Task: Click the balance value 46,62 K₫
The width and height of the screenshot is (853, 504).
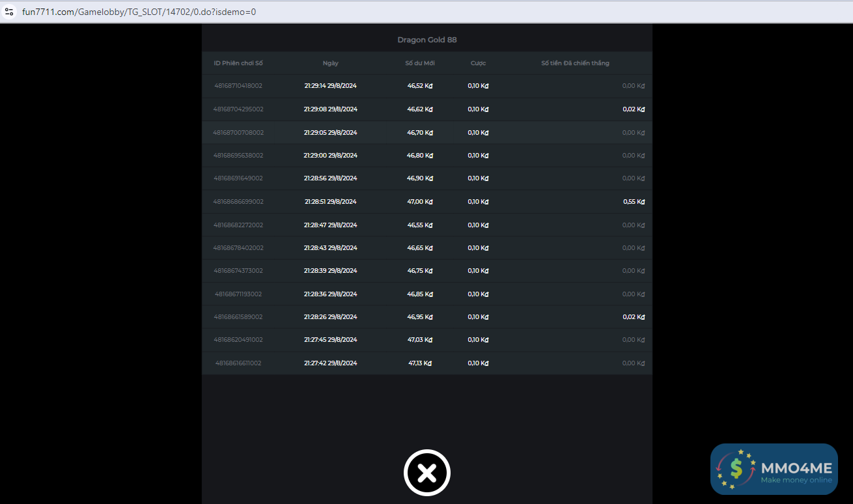Action: [420, 109]
